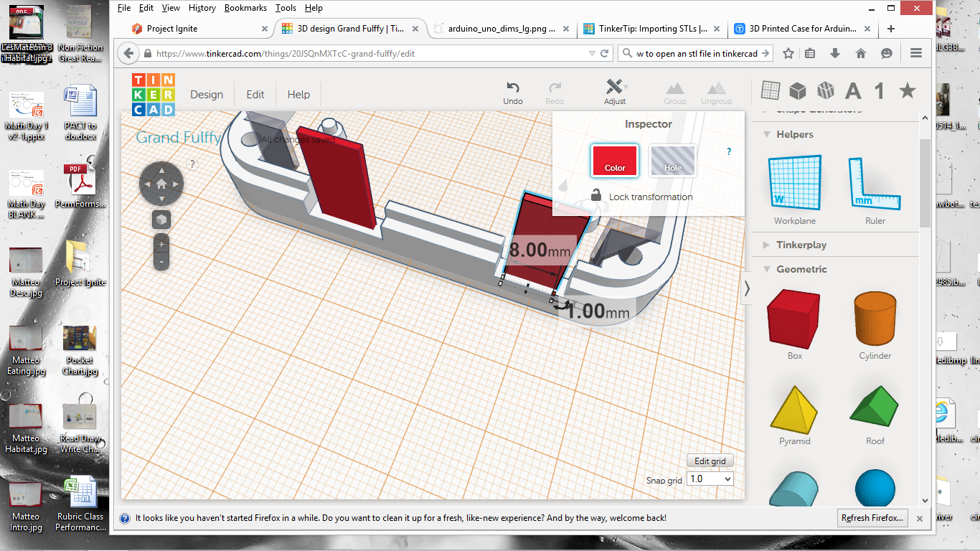The height and width of the screenshot is (551, 980).
Task: Click the Refresh Firefox button
Action: click(873, 517)
